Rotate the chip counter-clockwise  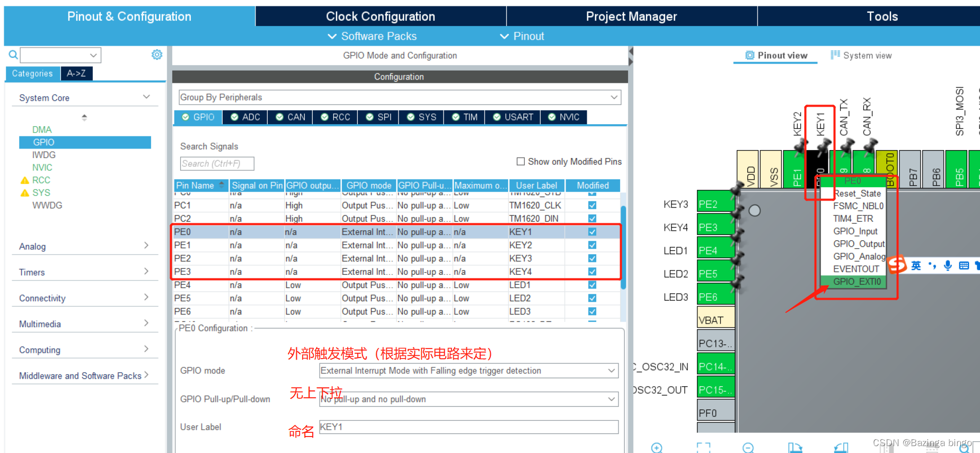coord(841,448)
